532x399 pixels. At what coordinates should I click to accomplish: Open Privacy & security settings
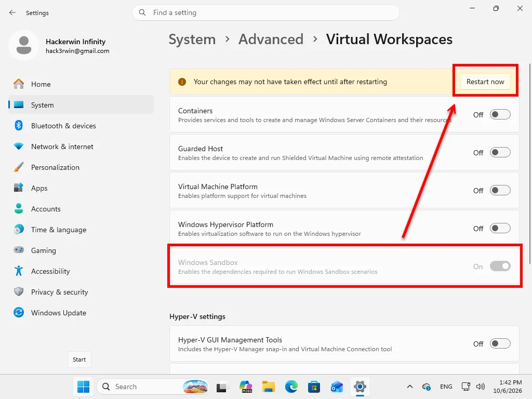(x=81, y=292)
